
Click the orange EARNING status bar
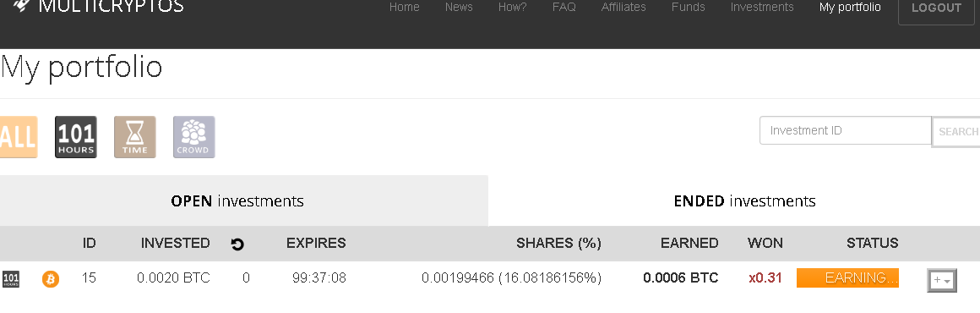(847, 278)
